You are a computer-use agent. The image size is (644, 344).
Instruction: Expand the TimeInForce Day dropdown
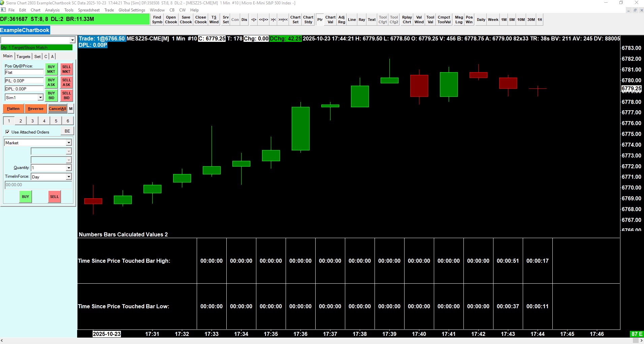click(69, 177)
